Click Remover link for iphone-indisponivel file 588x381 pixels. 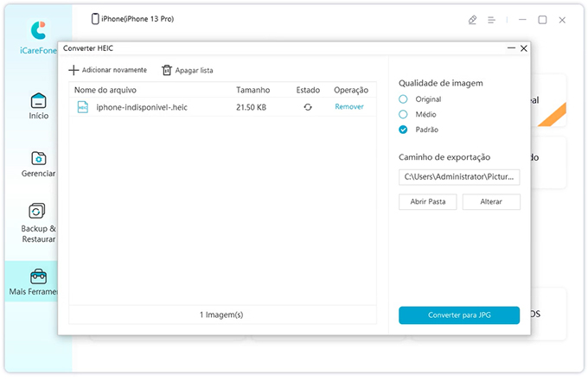tap(349, 107)
